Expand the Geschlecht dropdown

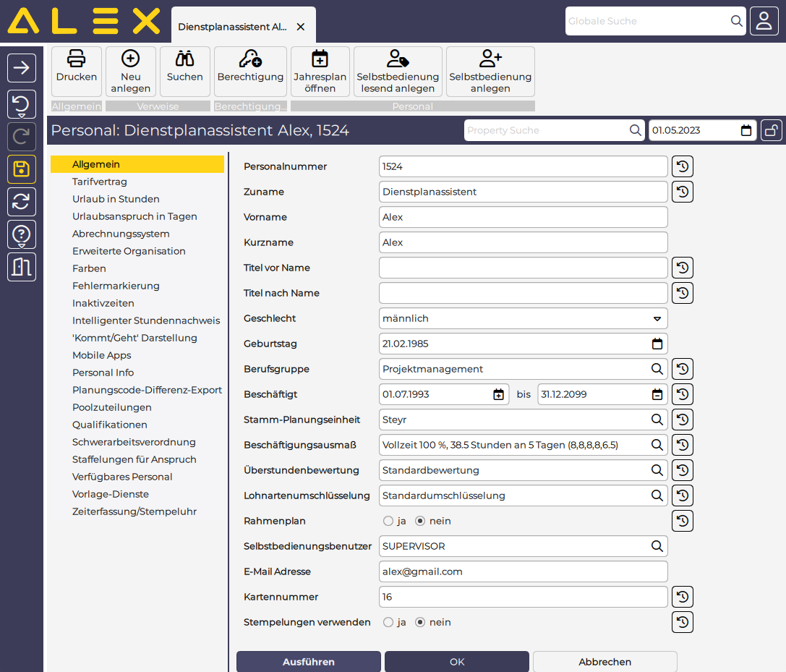(657, 318)
